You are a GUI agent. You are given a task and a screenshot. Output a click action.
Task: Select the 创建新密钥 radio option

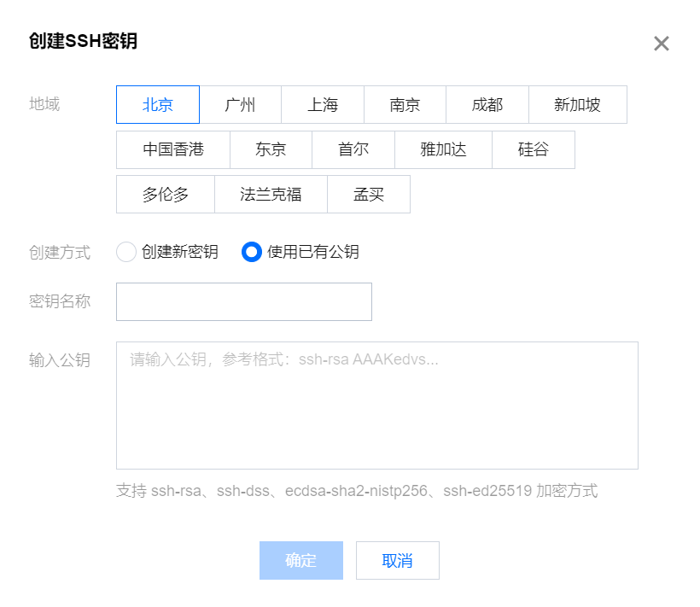(x=126, y=252)
